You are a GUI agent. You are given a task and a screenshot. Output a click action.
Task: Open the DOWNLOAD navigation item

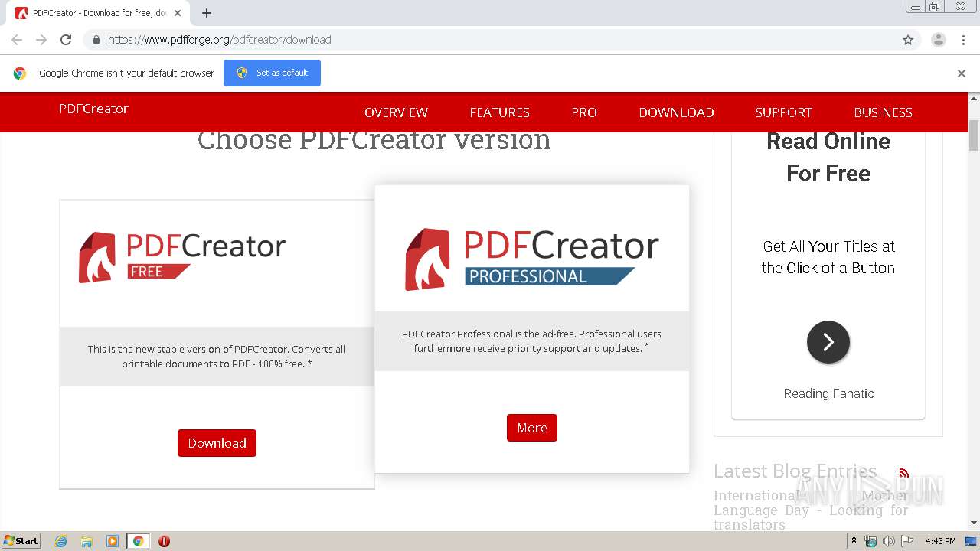[676, 112]
